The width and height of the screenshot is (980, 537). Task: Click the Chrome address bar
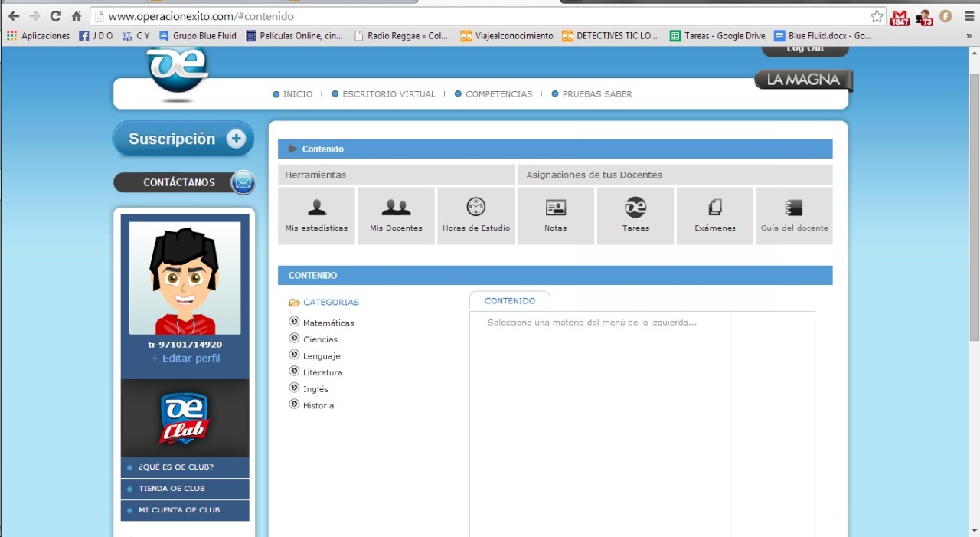click(482, 16)
